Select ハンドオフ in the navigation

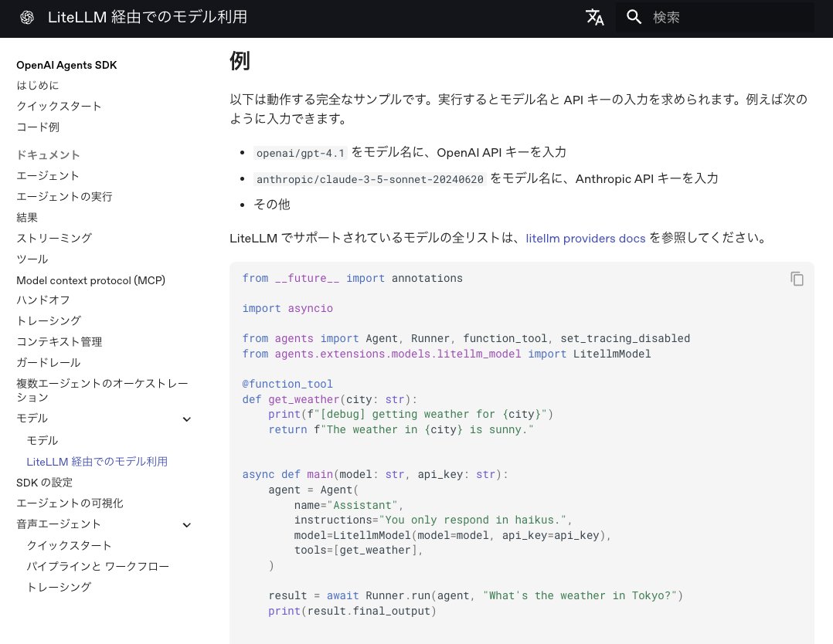(43, 300)
